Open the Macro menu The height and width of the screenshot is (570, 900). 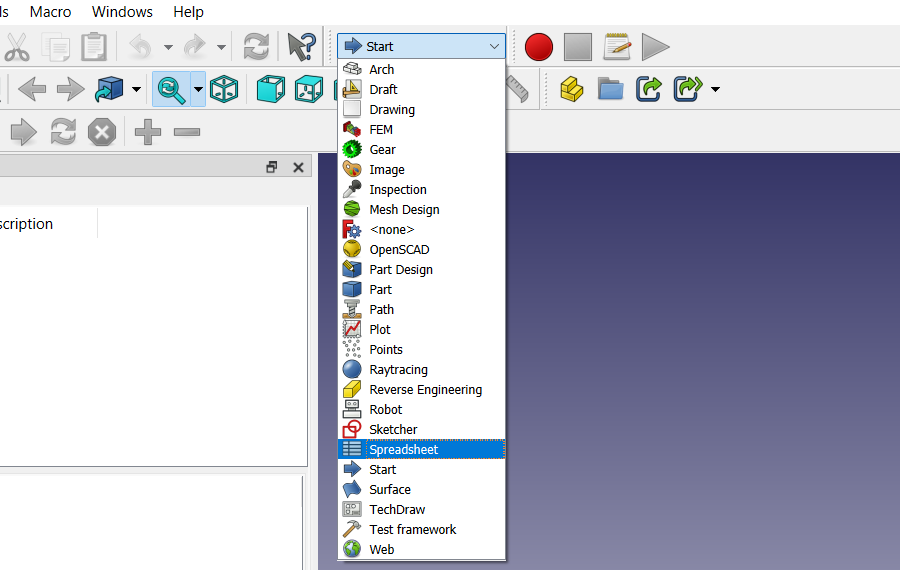click(x=51, y=12)
